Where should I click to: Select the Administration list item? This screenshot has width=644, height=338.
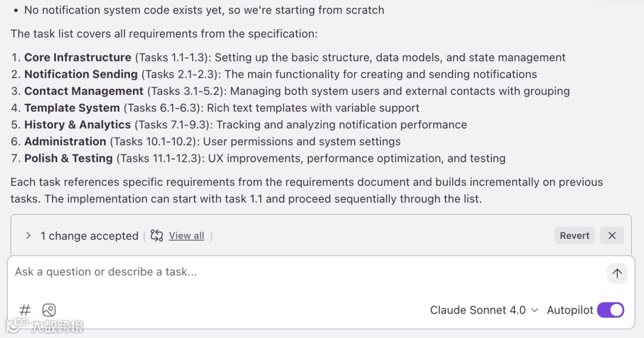point(65,141)
